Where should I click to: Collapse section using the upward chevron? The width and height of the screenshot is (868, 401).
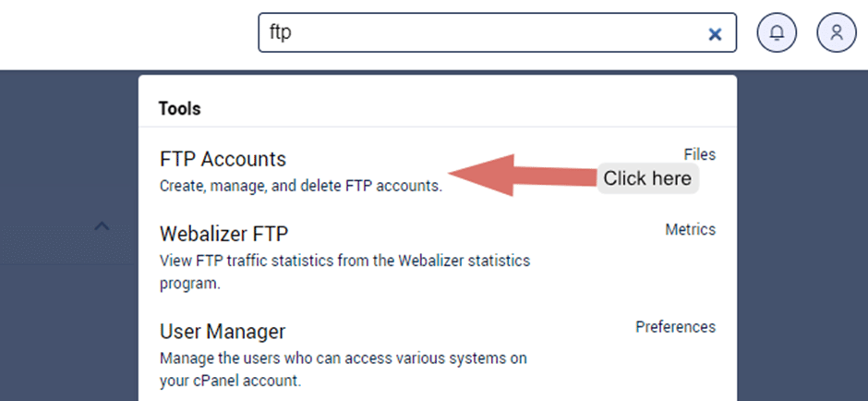click(x=102, y=226)
